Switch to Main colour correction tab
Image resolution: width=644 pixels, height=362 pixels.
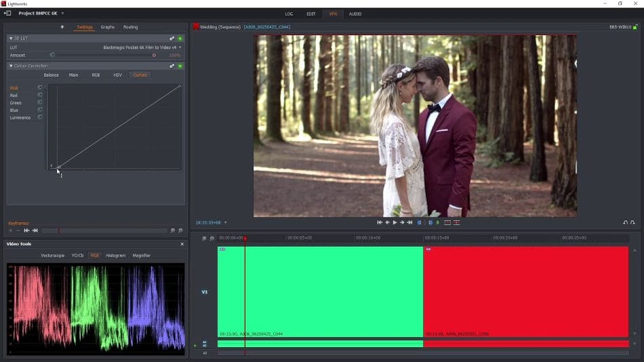point(73,75)
